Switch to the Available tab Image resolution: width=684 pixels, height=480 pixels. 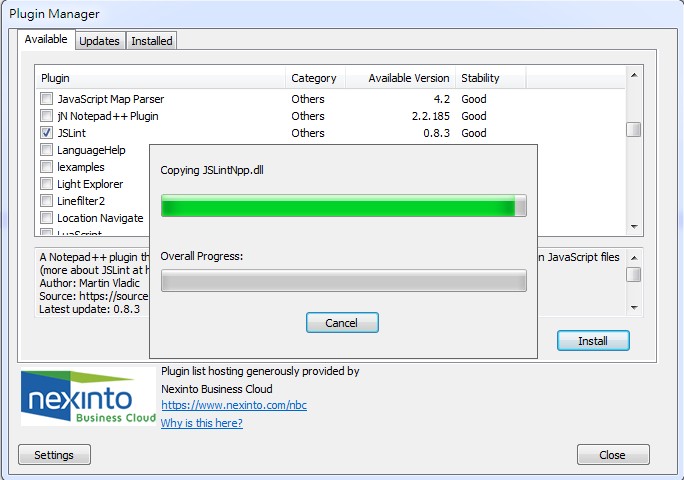[46, 39]
